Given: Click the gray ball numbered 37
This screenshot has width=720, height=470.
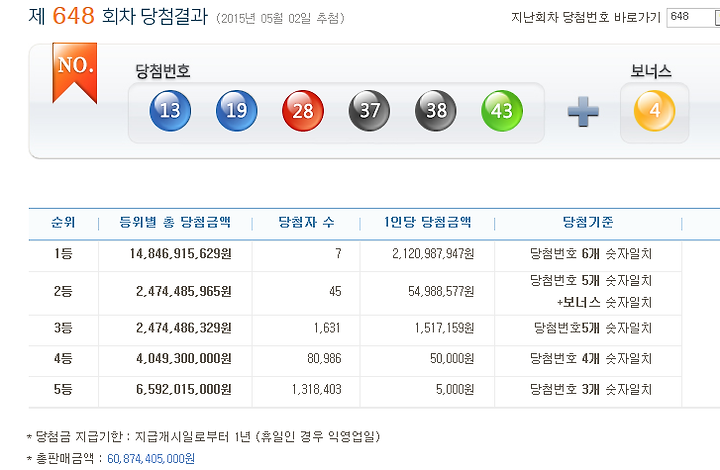Looking at the screenshot, I should [x=369, y=111].
